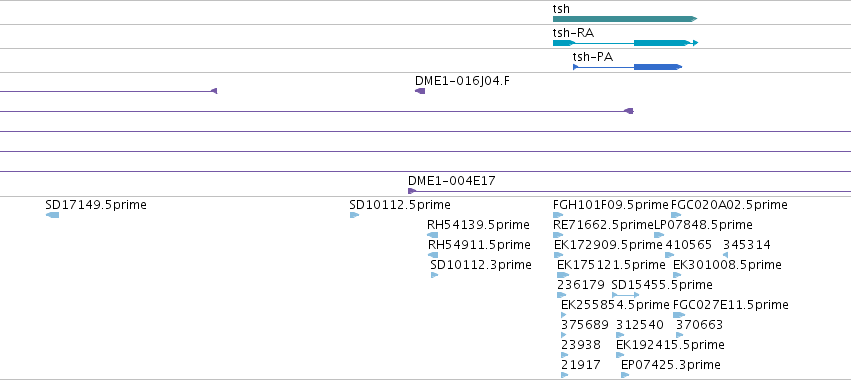Select the tsh gene bar
This screenshot has width=851, height=380.
pos(625,19)
